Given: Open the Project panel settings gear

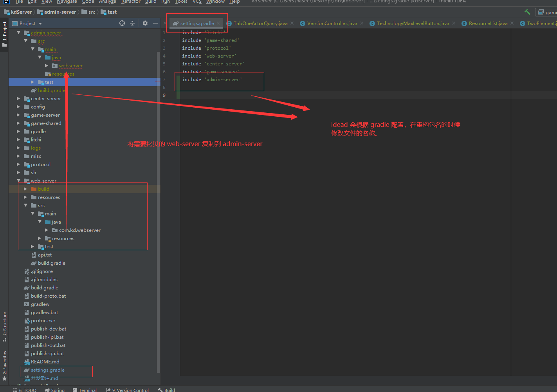Looking at the screenshot, I should pyautogui.click(x=145, y=23).
